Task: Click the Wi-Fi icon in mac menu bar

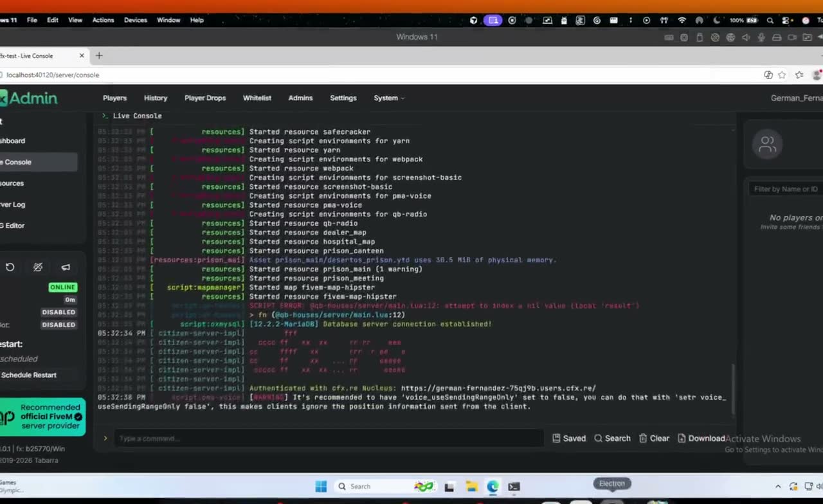Action: click(682, 21)
